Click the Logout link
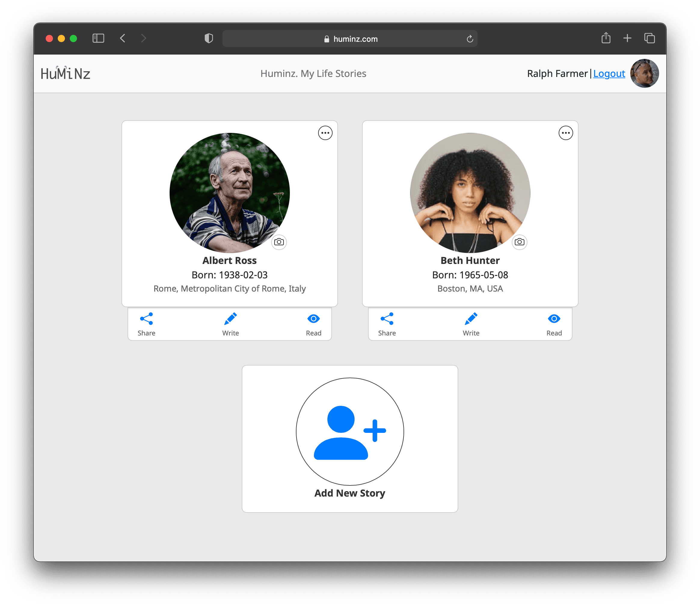Image resolution: width=700 pixels, height=606 pixels. [x=609, y=74]
